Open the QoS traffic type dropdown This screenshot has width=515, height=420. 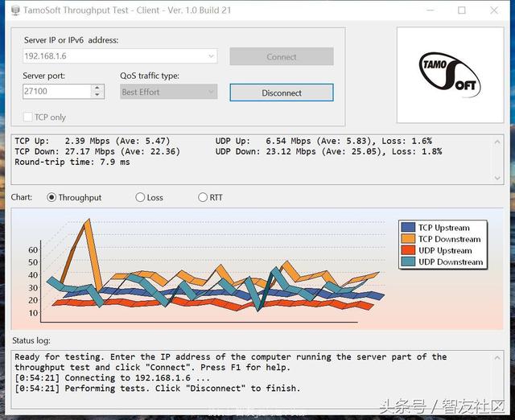point(211,92)
